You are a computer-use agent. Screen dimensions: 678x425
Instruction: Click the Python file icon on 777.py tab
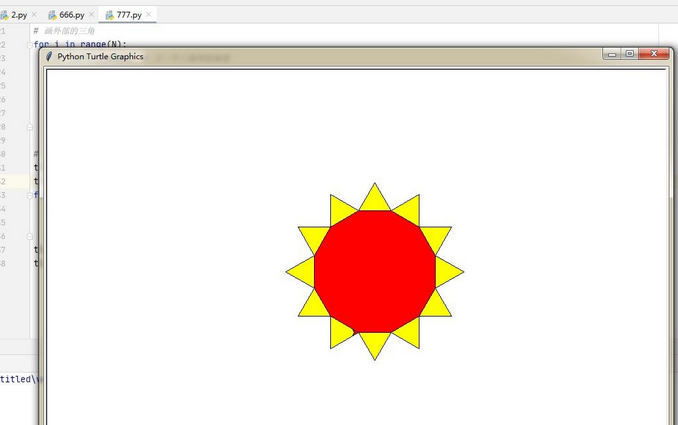click(x=109, y=15)
